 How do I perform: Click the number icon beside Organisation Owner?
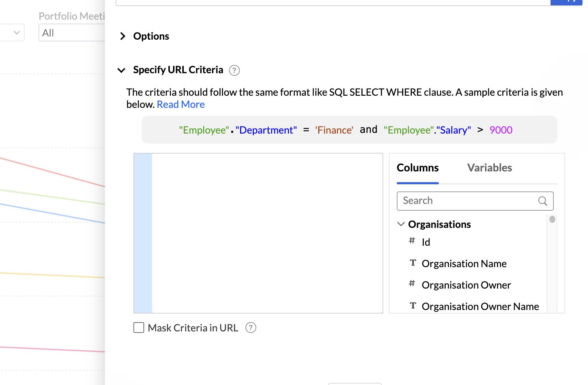pyautogui.click(x=412, y=284)
